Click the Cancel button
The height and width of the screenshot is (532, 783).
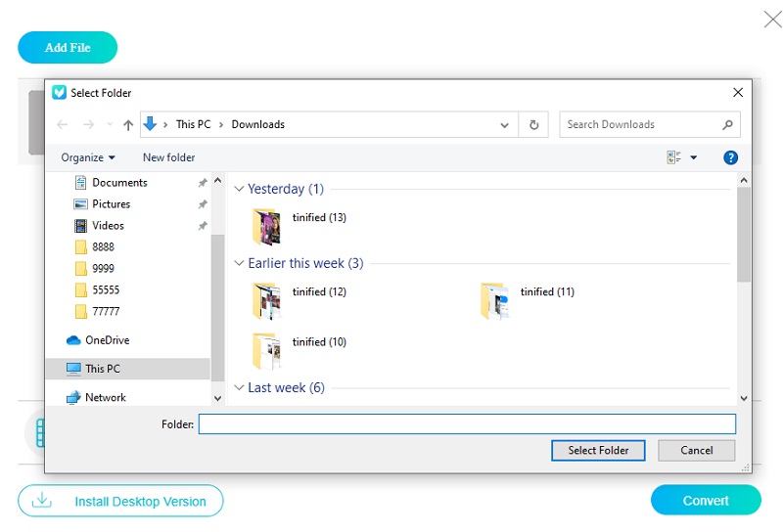coord(696,451)
